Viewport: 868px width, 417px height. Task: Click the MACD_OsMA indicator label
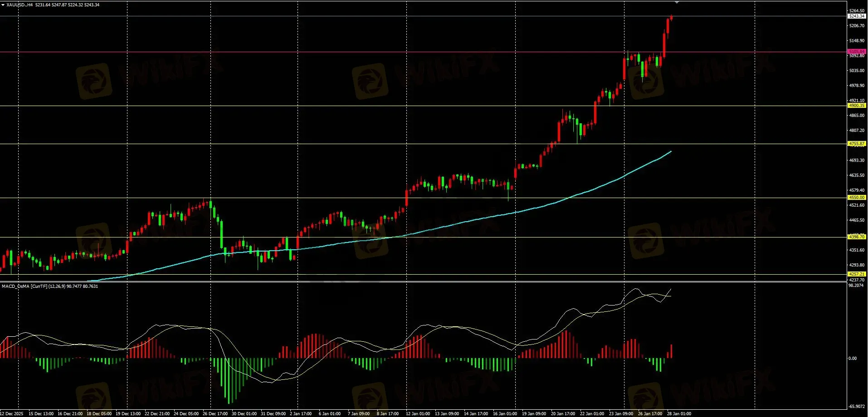[x=50, y=286]
